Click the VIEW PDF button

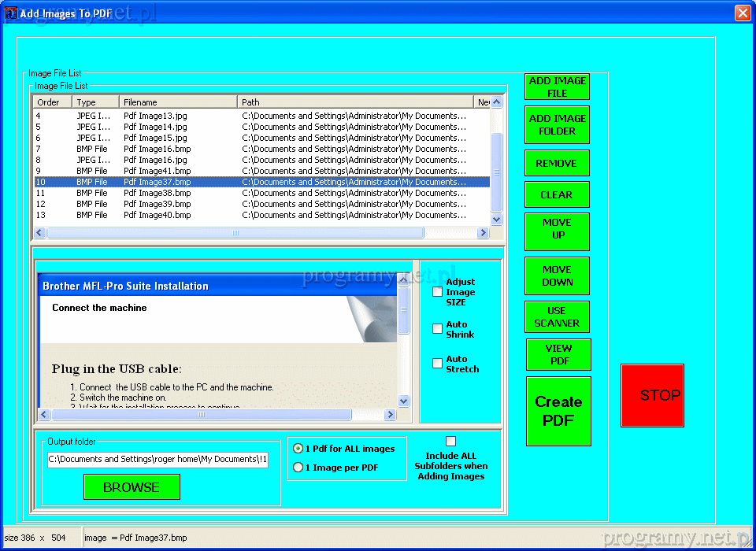[558, 354]
